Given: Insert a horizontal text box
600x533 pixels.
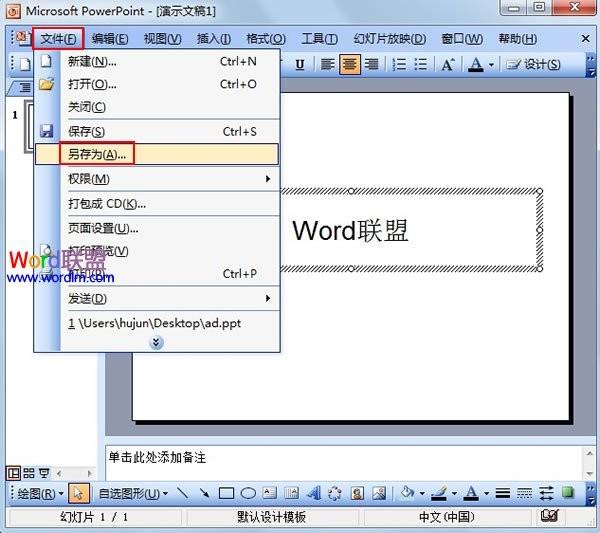Looking at the screenshot, I should pos(269,493).
